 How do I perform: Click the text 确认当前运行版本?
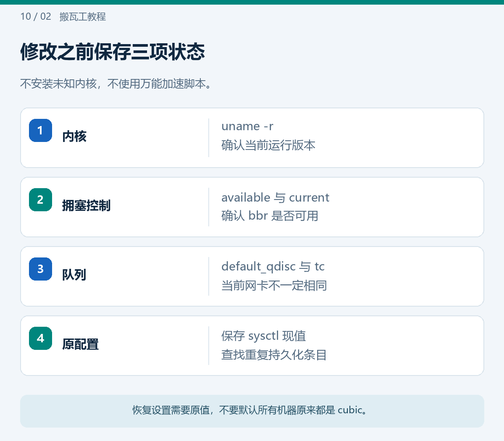coord(268,145)
